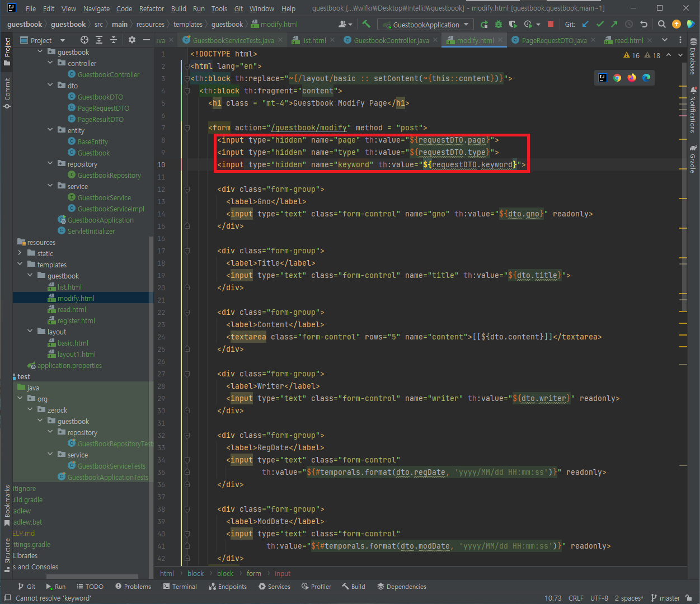This screenshot has height=604, width=700.
Task: Expand the static folder node
Action: tap(20, 253)
